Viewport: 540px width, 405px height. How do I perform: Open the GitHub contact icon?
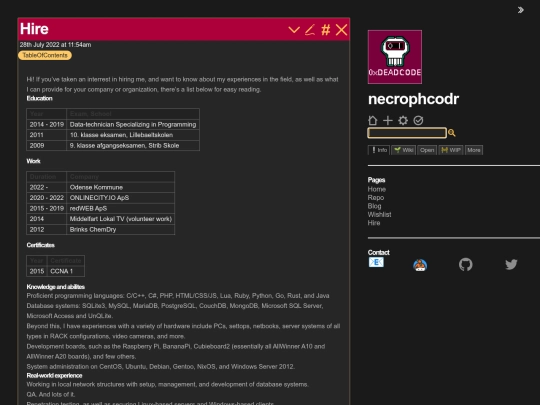pyautogui.click(x=466, y=264)
